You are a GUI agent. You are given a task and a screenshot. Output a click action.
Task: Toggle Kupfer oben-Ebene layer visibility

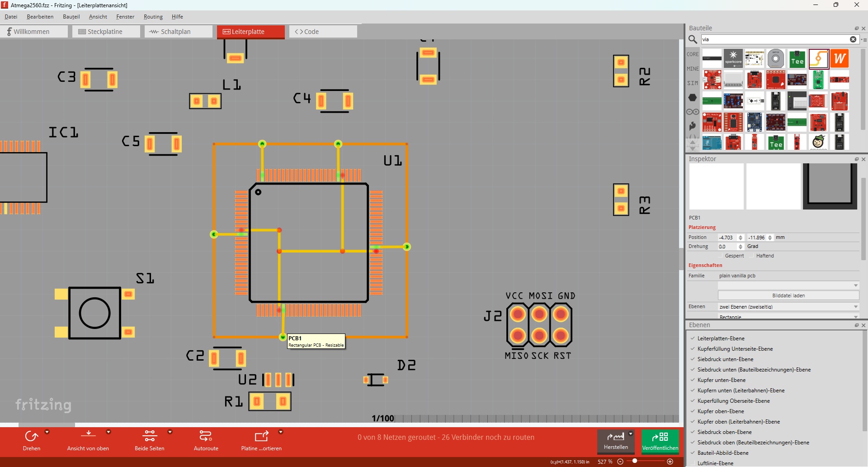(x=693, y=411)
